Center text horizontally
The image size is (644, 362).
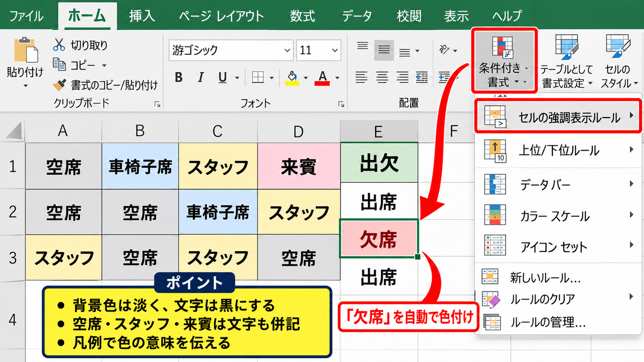coord(382,77)
